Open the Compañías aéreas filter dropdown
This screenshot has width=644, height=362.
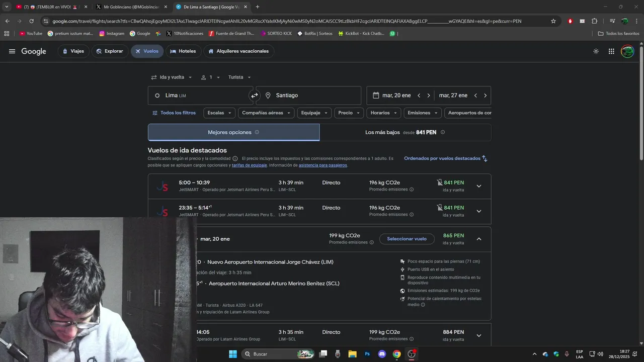(266, 113)
